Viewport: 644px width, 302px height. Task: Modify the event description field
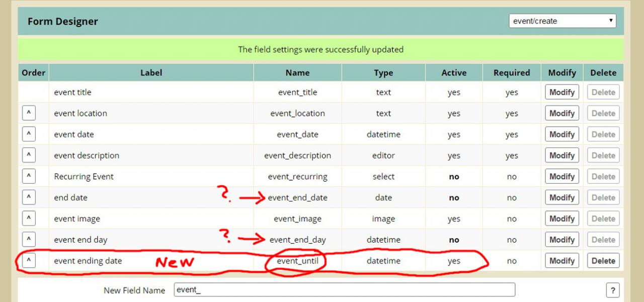[562, 156]
